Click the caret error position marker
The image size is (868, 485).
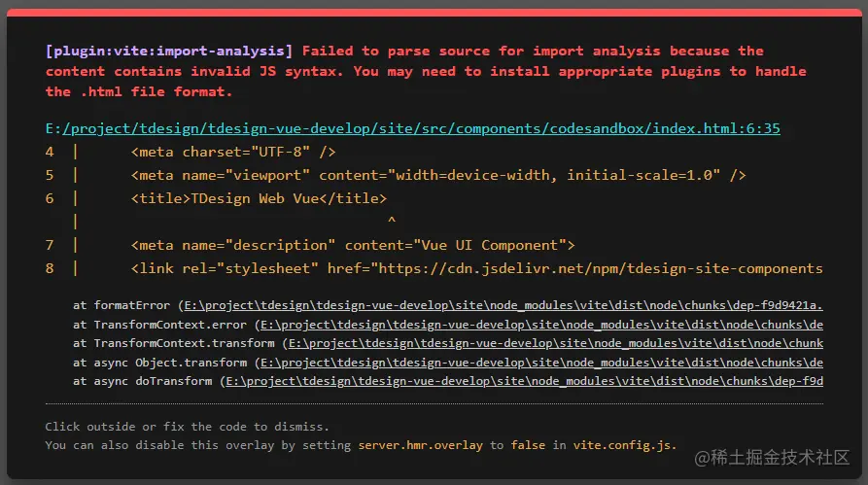[x=392, y=221]
